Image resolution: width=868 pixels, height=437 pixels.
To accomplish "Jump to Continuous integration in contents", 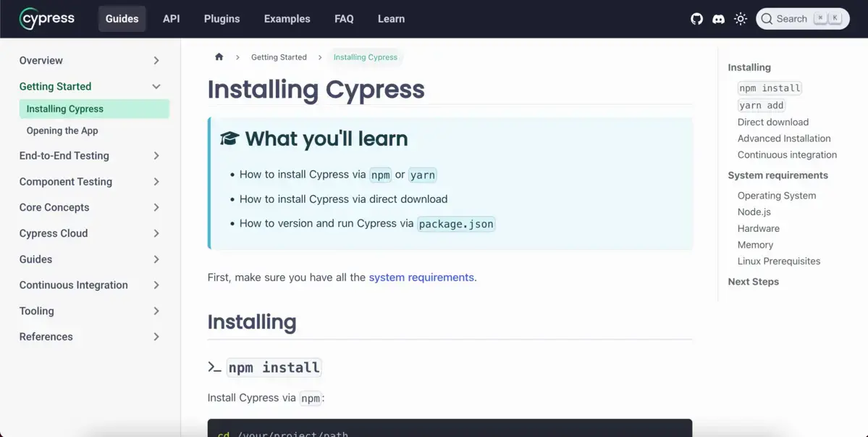I will tap(787, 154).
